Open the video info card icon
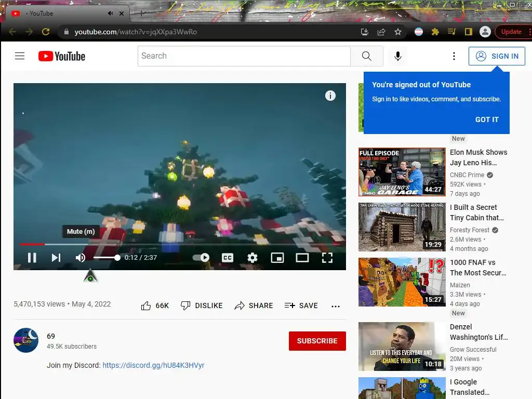Viewport: 532px width, 399px height. point(330,96)
